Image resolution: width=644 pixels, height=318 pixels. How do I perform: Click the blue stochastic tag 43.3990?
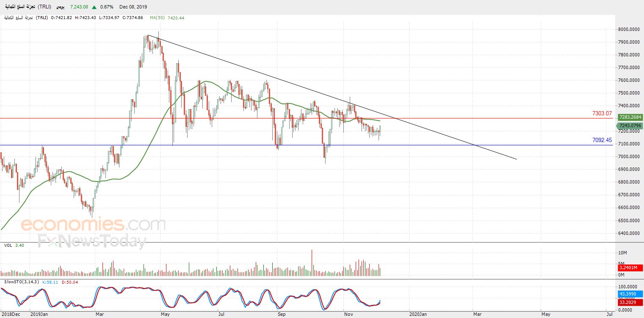(630, 294)
